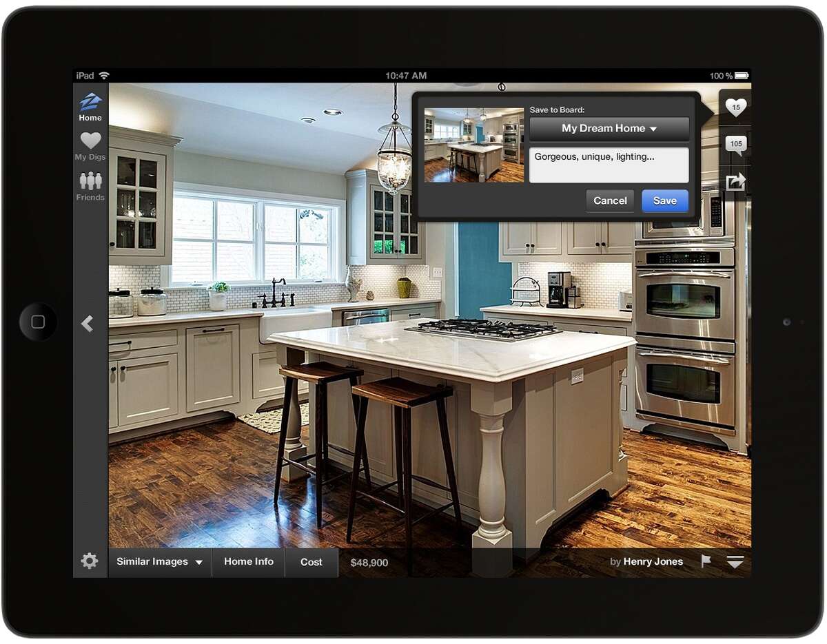Image resolution: width=827 pixels, height=644 pixels.
Task: Expand the Similar Images dropdown
Action: click(159, 561)
